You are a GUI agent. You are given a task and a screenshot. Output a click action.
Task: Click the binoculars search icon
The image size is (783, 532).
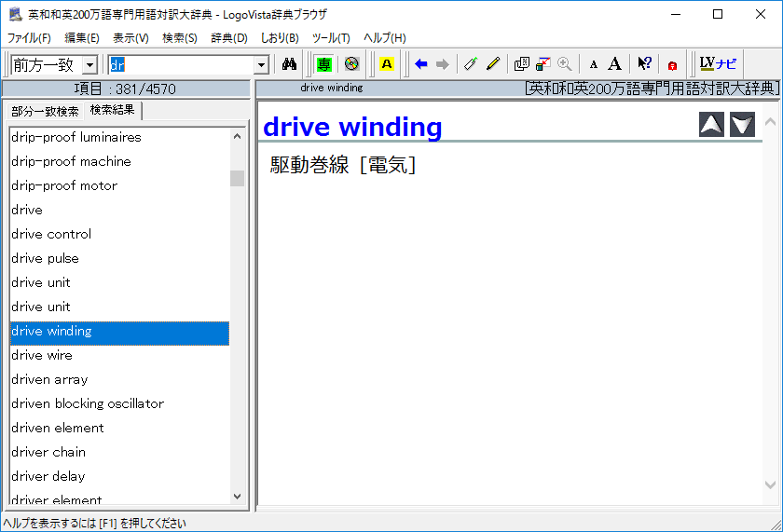point(289,64)
